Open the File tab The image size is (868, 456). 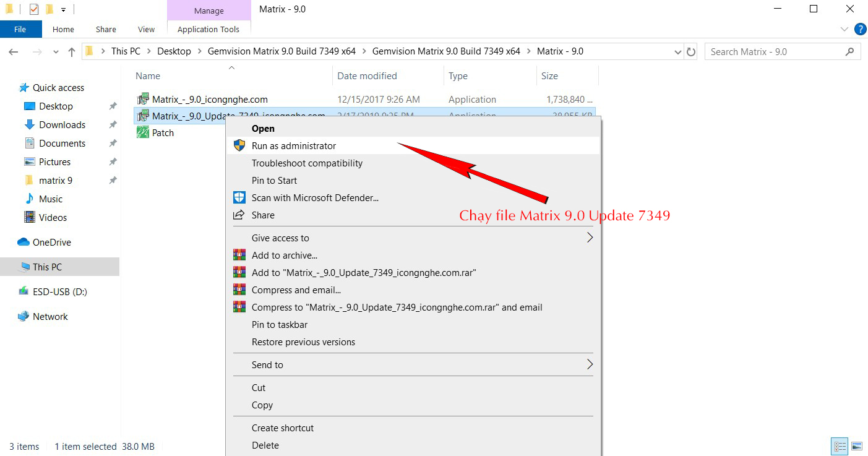coord(20,29)
